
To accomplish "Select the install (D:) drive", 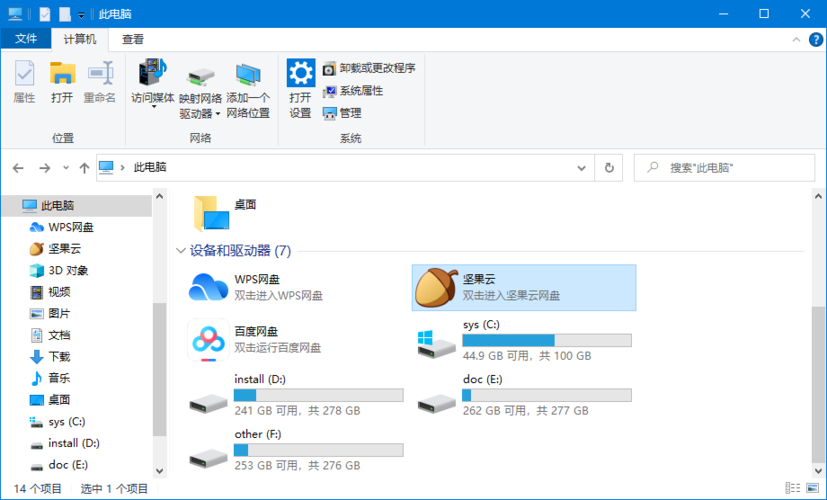I will (295, 395).
